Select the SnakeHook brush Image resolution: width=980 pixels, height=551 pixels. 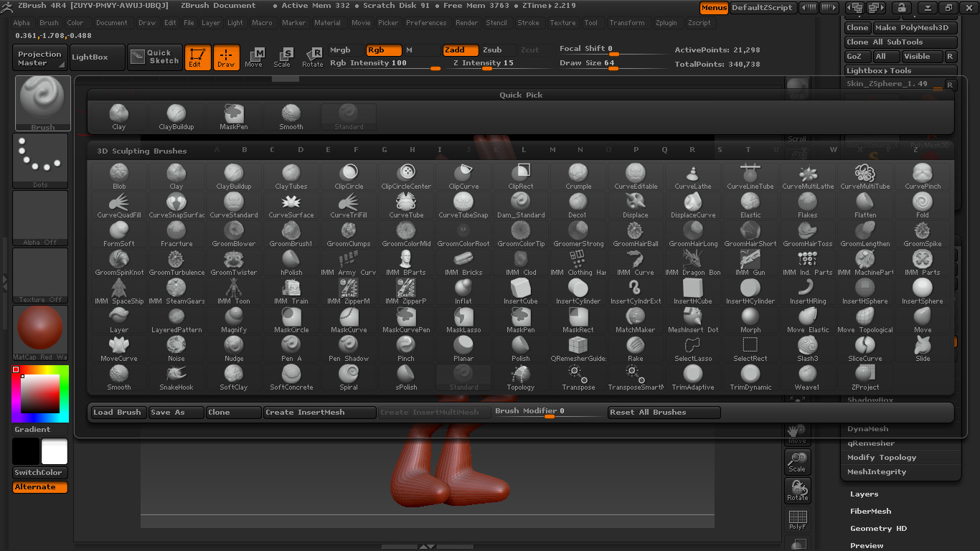(176, 377)
